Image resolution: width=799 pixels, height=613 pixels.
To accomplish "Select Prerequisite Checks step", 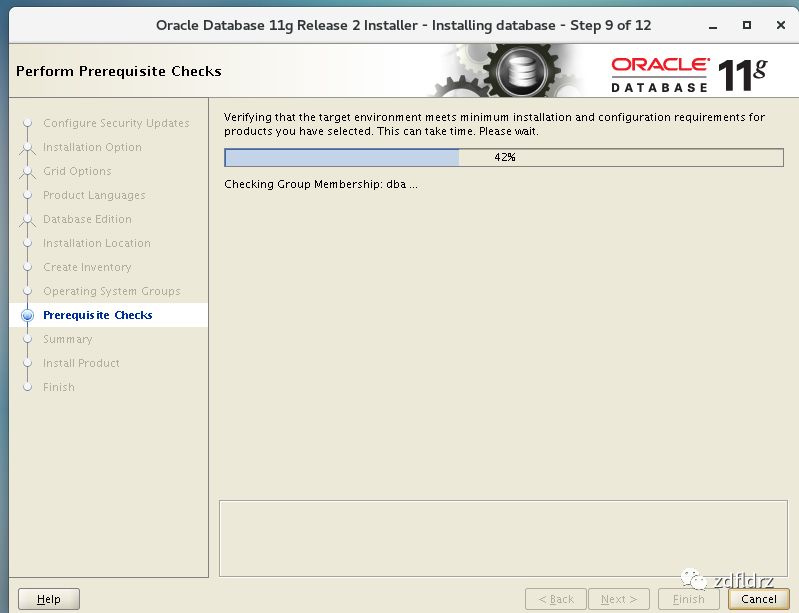I will [97, 315].
